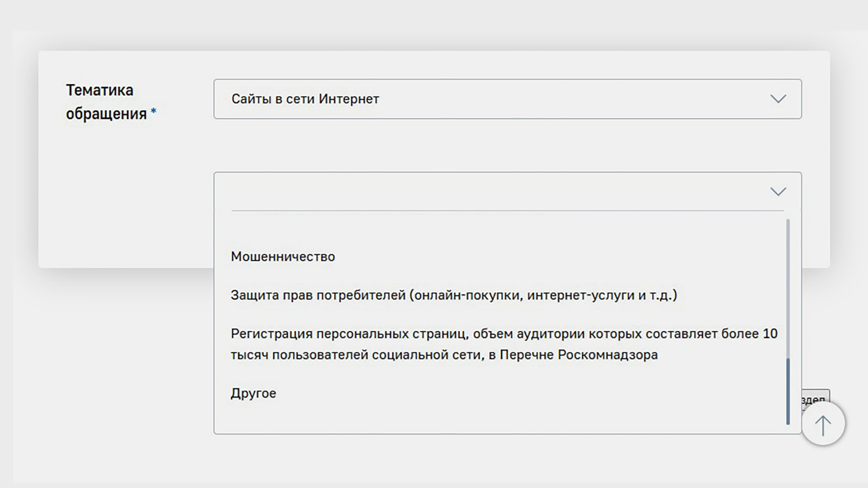
Task: Collapse the open subtopic list via its chevron
Action: click(778, 192)
